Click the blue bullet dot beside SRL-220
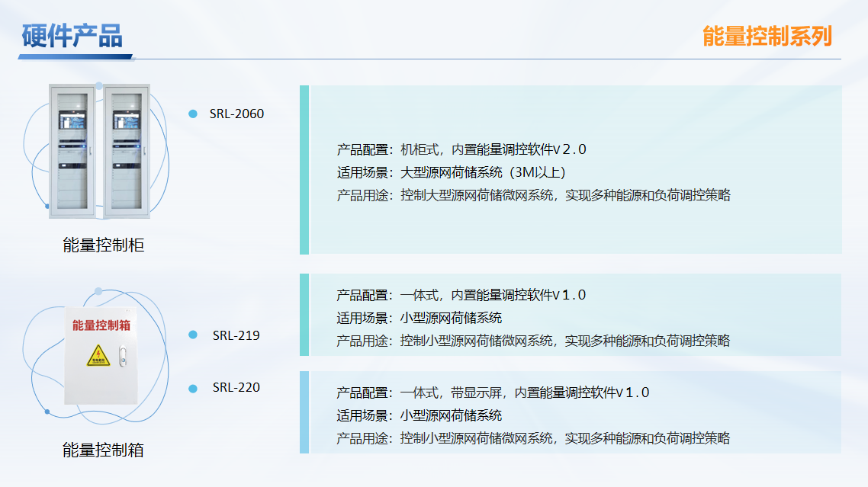This screenshot has width=868, height=487. (193, 388)
